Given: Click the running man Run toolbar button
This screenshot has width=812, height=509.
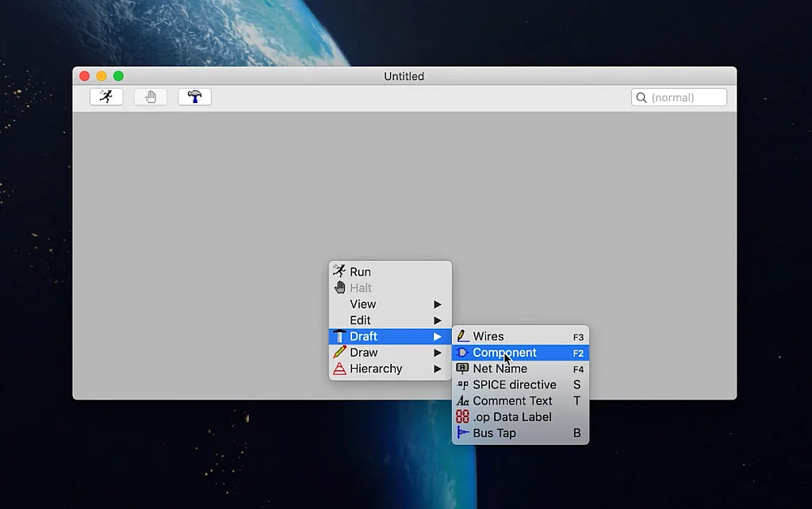Looking at the screenshot, I should [x=106, y=97].
